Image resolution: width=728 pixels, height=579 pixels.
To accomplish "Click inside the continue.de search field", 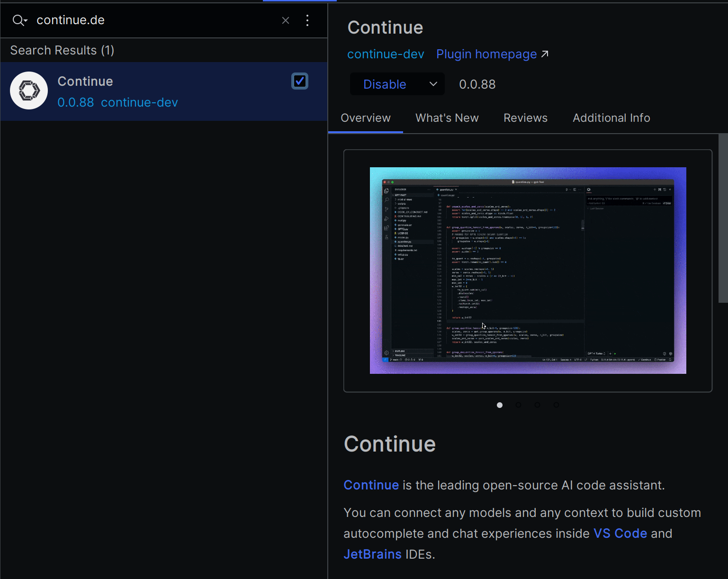I will (x=142, y=20).
